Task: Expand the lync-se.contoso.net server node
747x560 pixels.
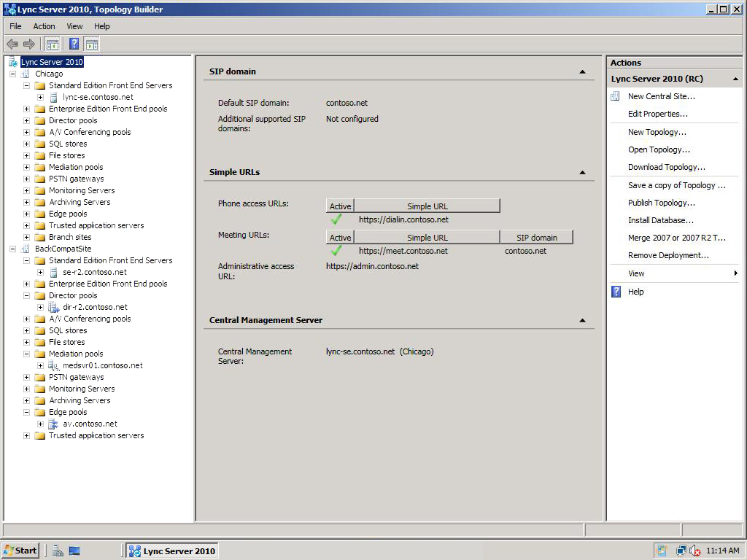Action: tap(41, 97)
